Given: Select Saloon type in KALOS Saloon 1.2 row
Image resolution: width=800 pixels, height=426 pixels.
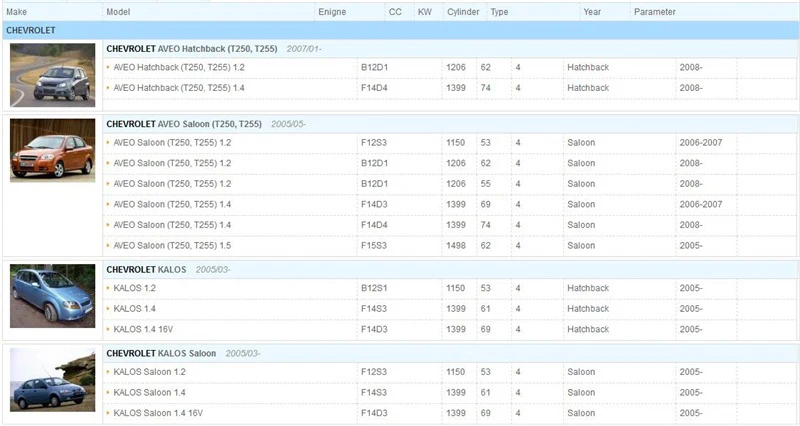Looking at the screenshot, I should click(581, 372).
